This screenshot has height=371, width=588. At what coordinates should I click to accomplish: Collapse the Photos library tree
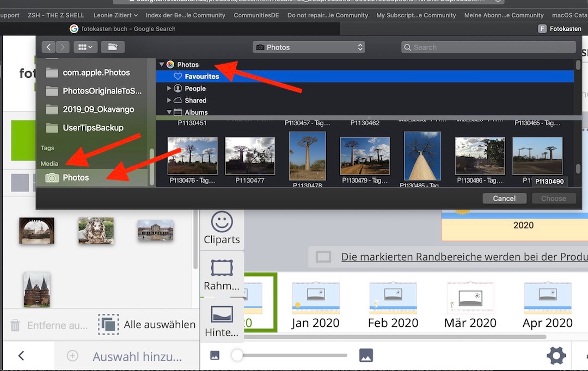162,65
